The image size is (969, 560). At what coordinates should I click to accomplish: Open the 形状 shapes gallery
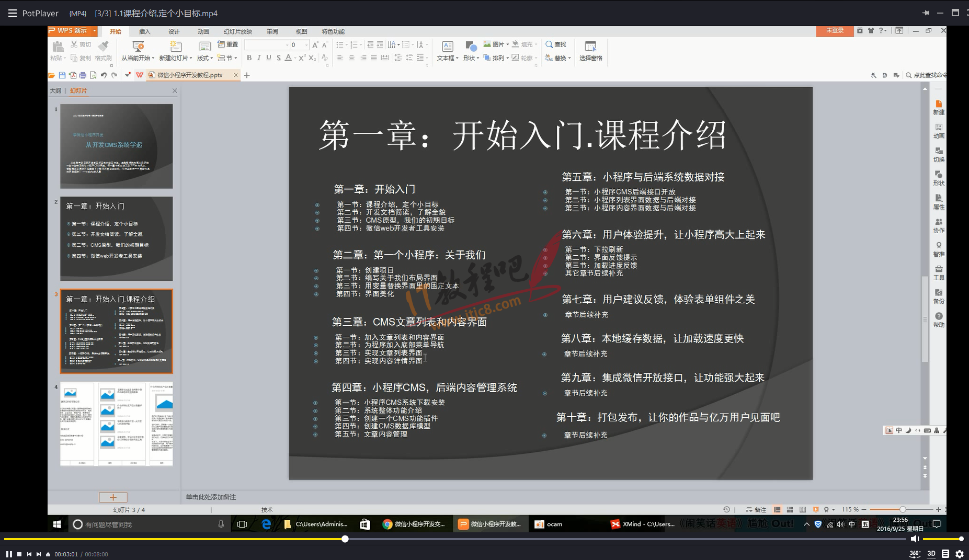pos(471,51)
